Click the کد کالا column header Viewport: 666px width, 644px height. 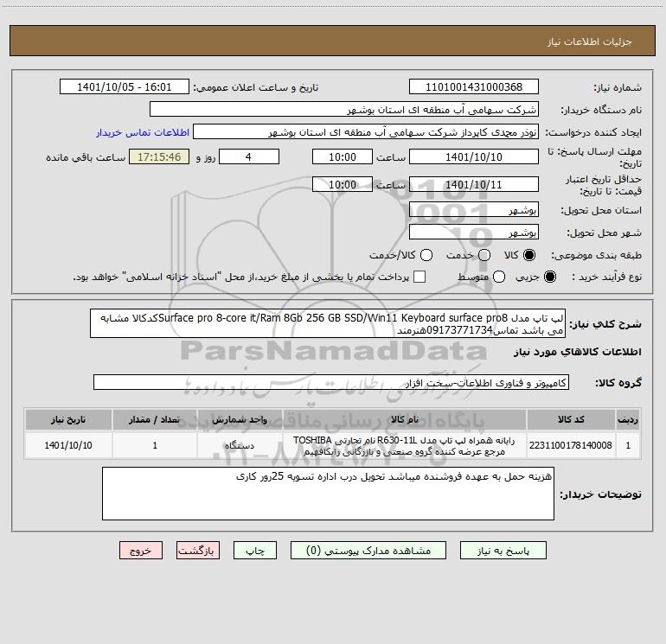pos(571,419)
